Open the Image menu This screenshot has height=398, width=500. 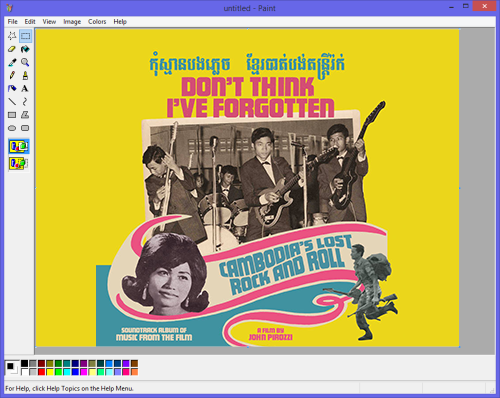click(x=72, y=22)
